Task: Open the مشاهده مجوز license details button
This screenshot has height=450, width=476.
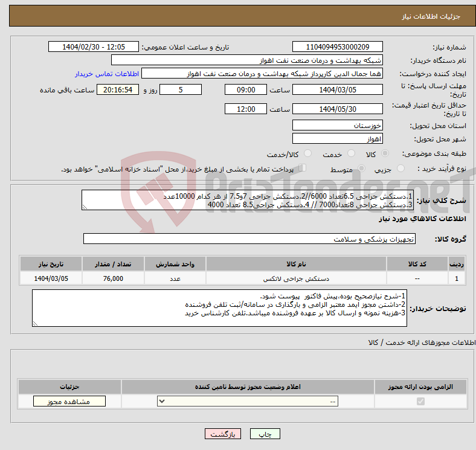Action: click(69, 402)
